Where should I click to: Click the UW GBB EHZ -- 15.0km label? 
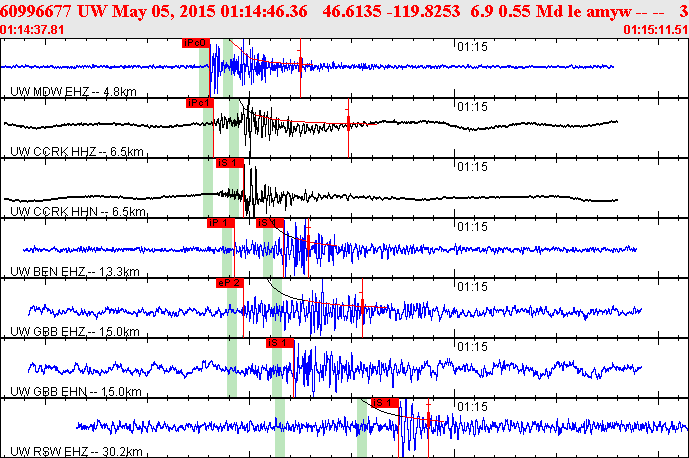(x=75, y=331)
